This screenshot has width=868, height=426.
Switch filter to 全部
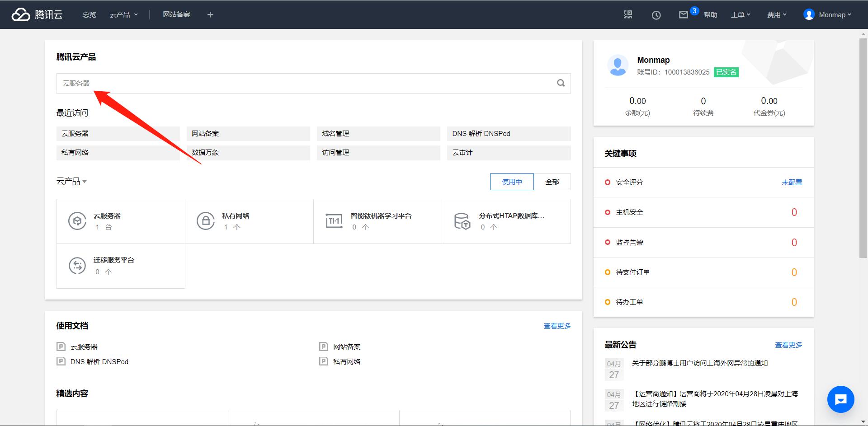coord(553,182)
